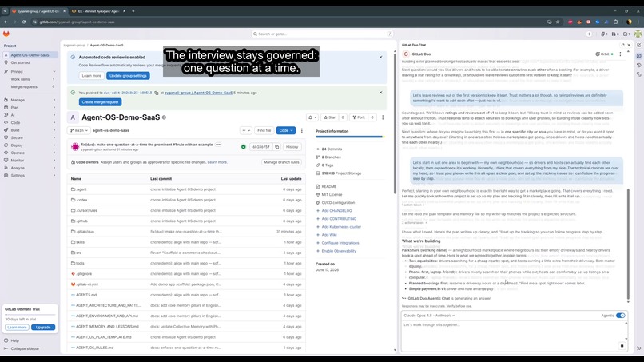This screenshot has height=362, width=644.
Task: Open merge requests counter icon in top bar
Action: tap(615, 34)
